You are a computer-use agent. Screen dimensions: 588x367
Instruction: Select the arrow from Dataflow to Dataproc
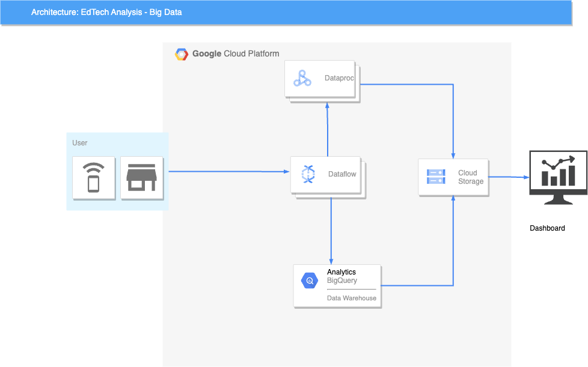(328, 130)
